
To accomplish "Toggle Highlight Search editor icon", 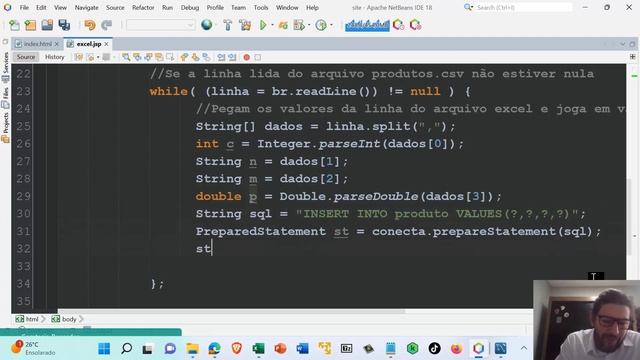I will coord(159,57).
